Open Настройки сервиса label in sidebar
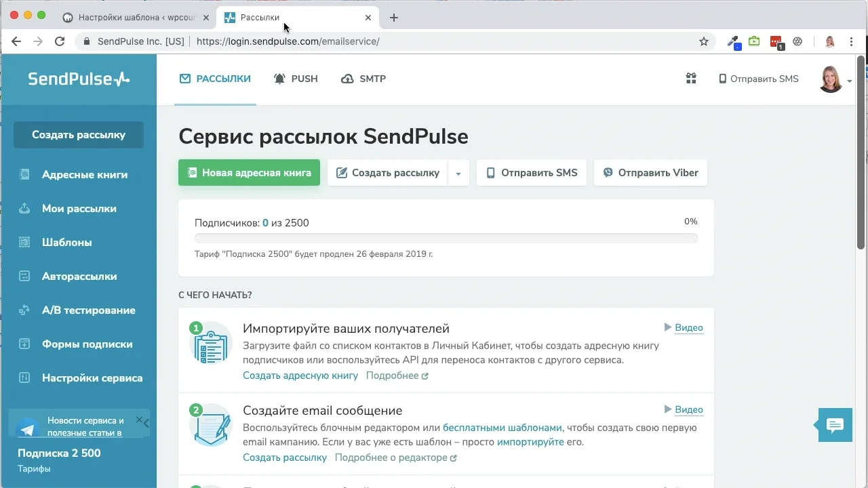 tap(92, 378)
